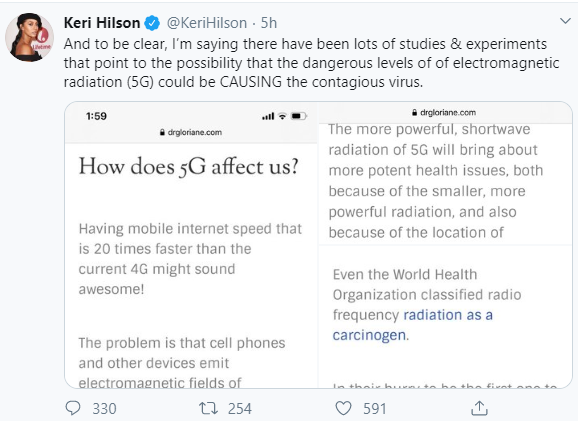Click the reply speech bubble icon

pos(73,408)
